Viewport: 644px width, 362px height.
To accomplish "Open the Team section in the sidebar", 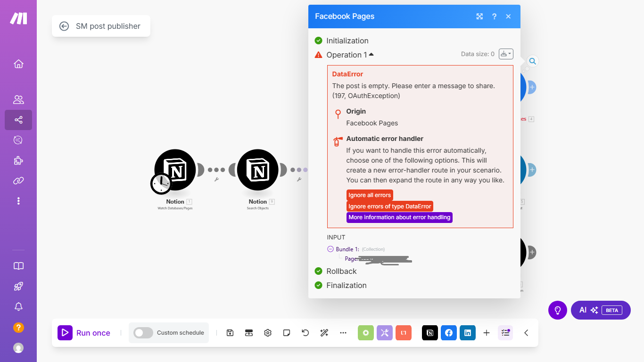I will [18, 99].
